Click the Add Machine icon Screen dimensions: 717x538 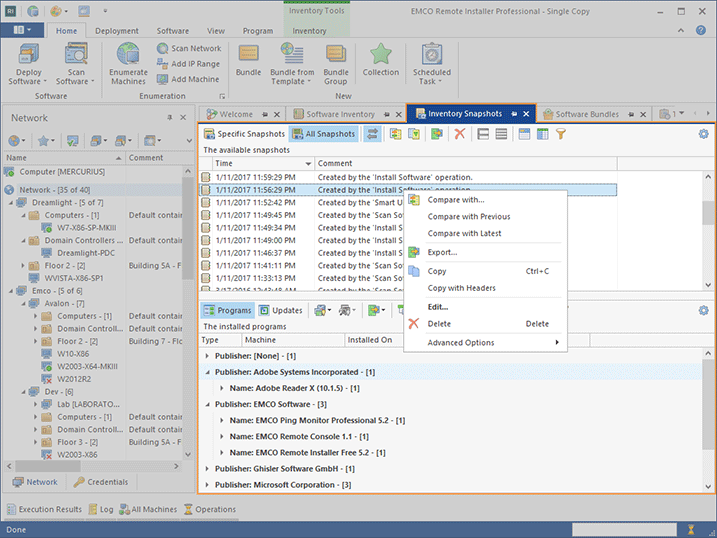(x=163, y=79)
